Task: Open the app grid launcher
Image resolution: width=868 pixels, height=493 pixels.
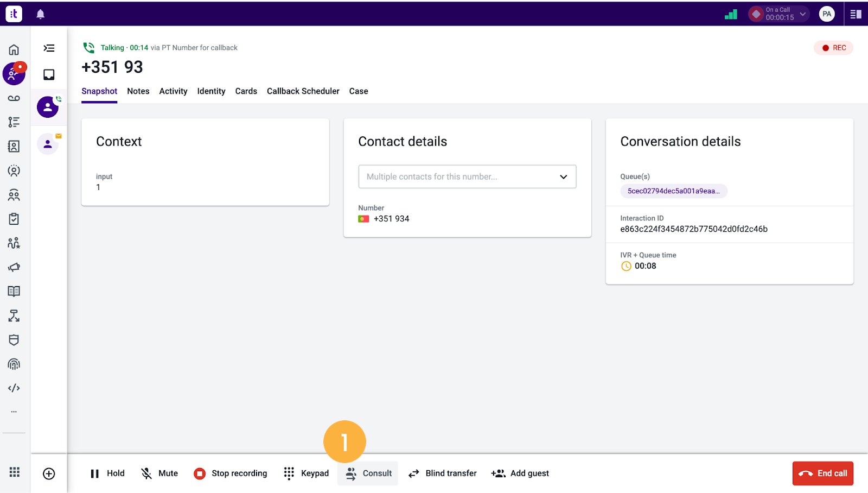Action: coord(15,472)
